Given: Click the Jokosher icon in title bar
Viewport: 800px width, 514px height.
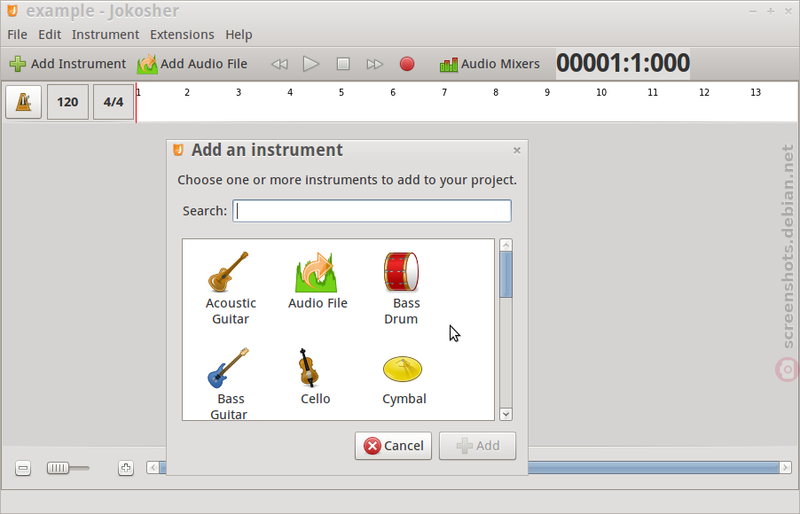Looking at the screenshot, I should pyautogui.click(x=12, y=11).
